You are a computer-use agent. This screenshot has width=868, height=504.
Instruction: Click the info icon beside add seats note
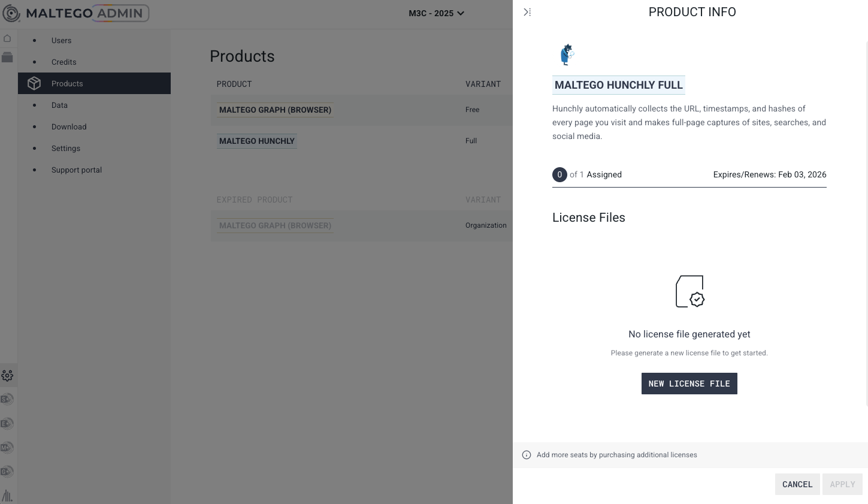[x=527, y=455]
